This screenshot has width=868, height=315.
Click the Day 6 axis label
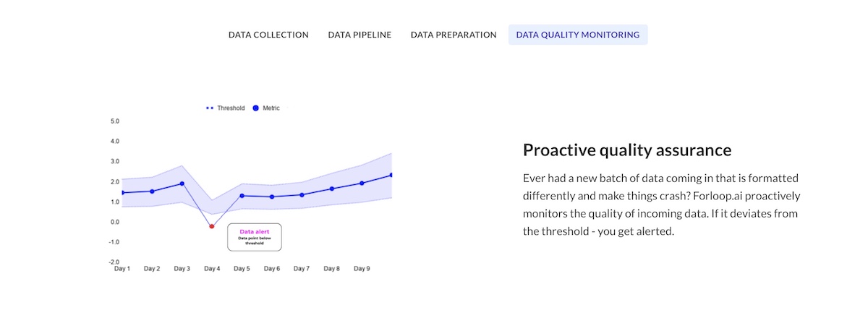click(x=272, y=269)
